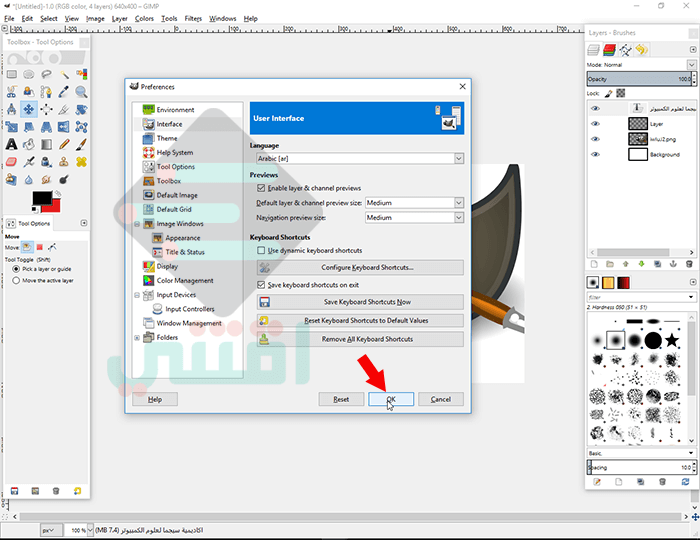This screenshot has width=700, height=540.
Task: Select the star brush thumbnail
Action: tap(672, 340)
